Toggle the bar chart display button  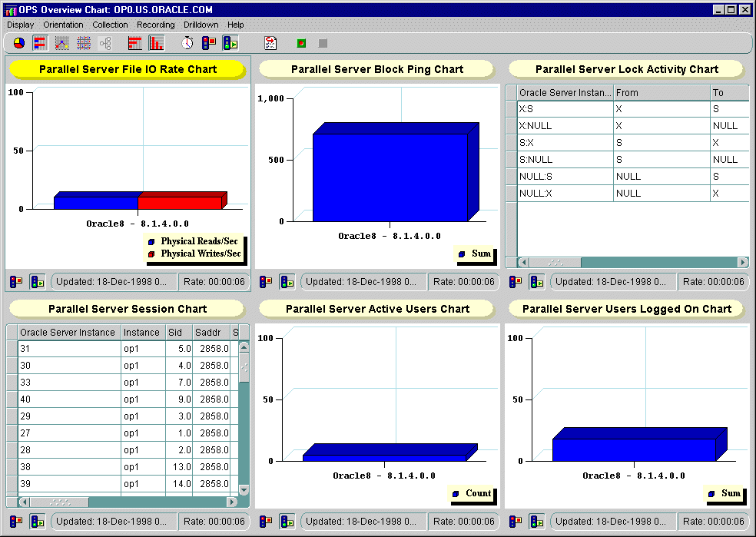point(41,43)
